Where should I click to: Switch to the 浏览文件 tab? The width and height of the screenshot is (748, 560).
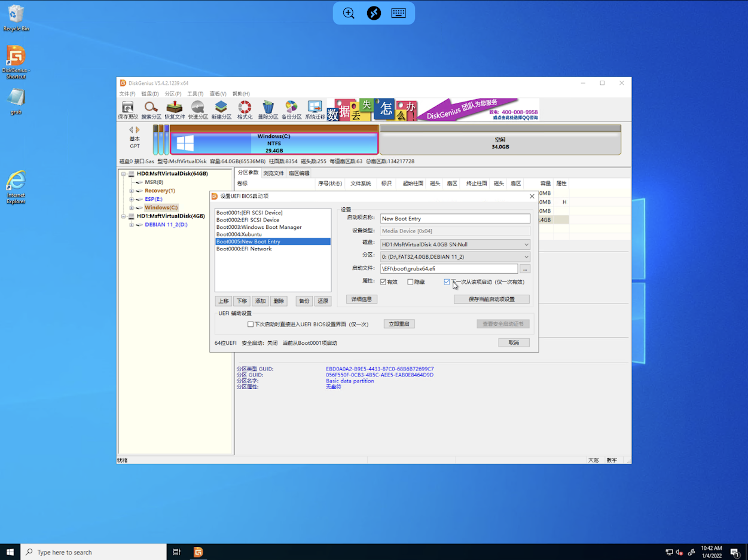(x=273, y=173)
